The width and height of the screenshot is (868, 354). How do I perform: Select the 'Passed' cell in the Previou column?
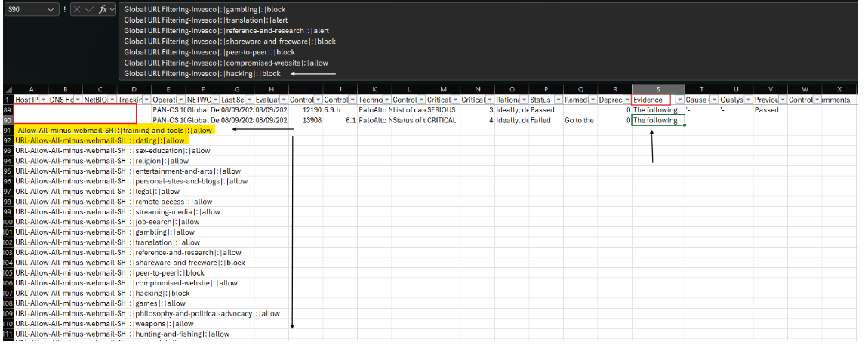771,109
